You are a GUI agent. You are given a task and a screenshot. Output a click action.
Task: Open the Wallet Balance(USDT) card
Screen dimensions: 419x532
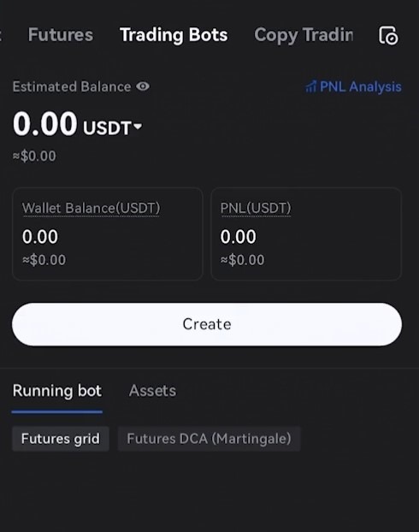(108, 233)
